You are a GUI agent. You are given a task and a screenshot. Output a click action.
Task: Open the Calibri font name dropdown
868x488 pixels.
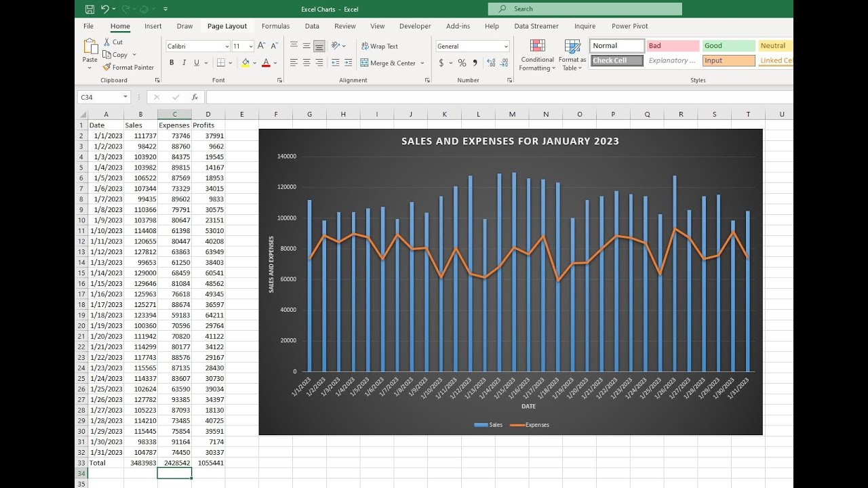pos(226,46)
